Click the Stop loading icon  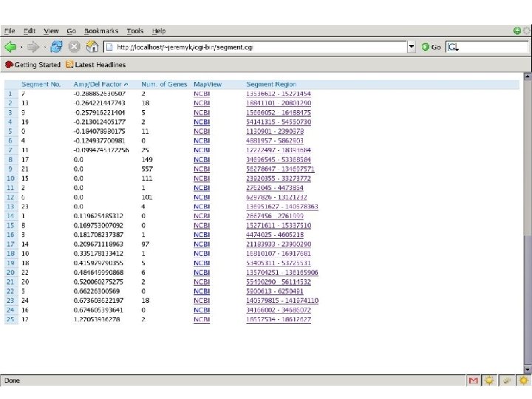(74, 47)
